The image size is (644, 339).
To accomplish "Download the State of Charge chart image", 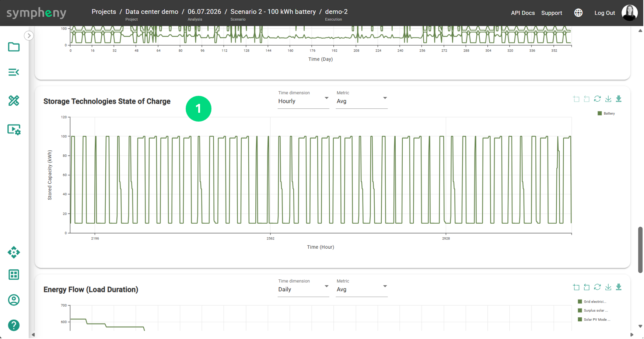I will pyautogui.click(x=609, y=99).
